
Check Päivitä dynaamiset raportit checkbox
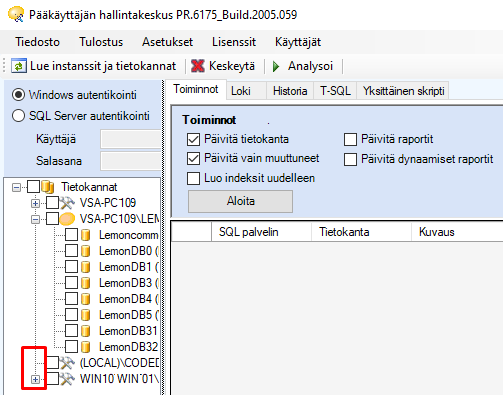point(350,159)
